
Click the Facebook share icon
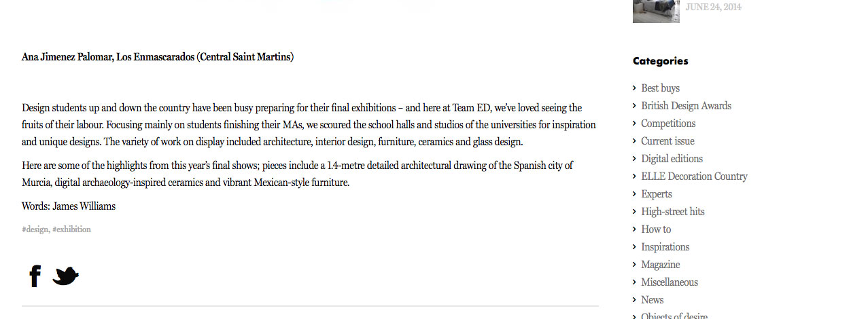click(x=35, y=276)
